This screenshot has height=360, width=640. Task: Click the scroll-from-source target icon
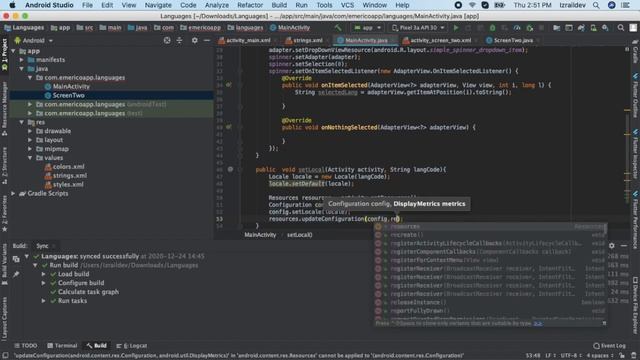click(167, 40)
